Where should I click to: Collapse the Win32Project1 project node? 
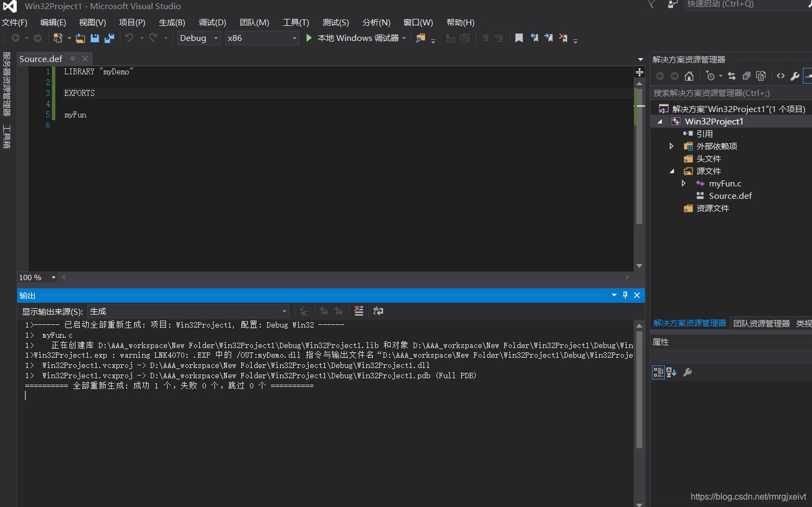point(660,122)
